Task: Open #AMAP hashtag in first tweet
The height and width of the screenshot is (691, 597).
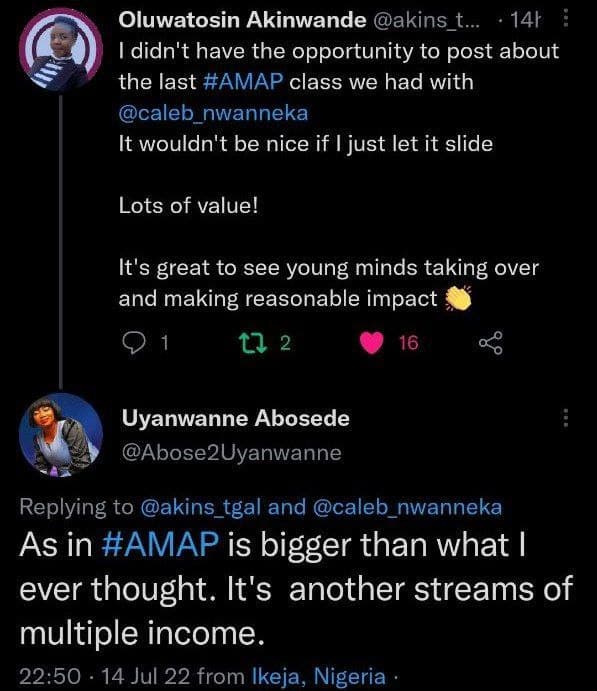Action: pyautogui.click(x=244, y=82)
